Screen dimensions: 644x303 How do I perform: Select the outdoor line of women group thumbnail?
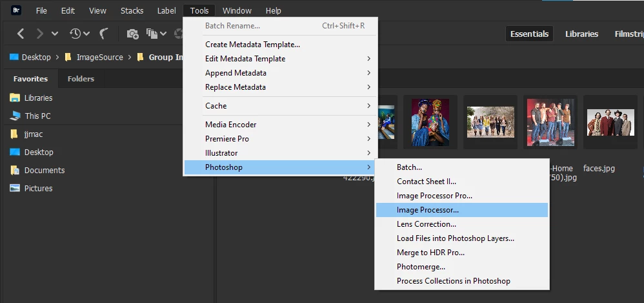(490, 121)
